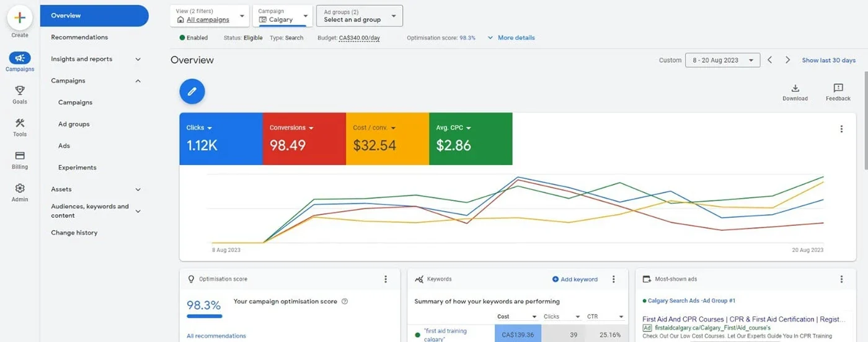868x342 pixels.
Task: Click the Feedback icon
Action: click(838, 88)
